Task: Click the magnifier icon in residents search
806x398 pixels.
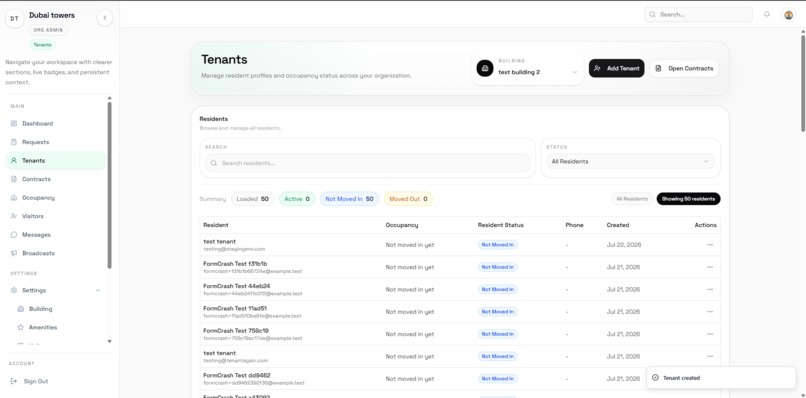Action: click(x=214, y=163)
